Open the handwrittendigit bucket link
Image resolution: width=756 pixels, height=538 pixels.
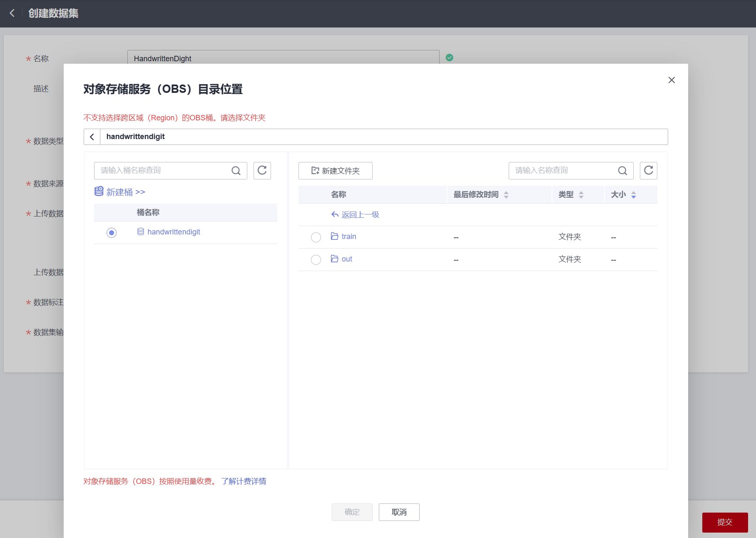[x=174, y=232]
